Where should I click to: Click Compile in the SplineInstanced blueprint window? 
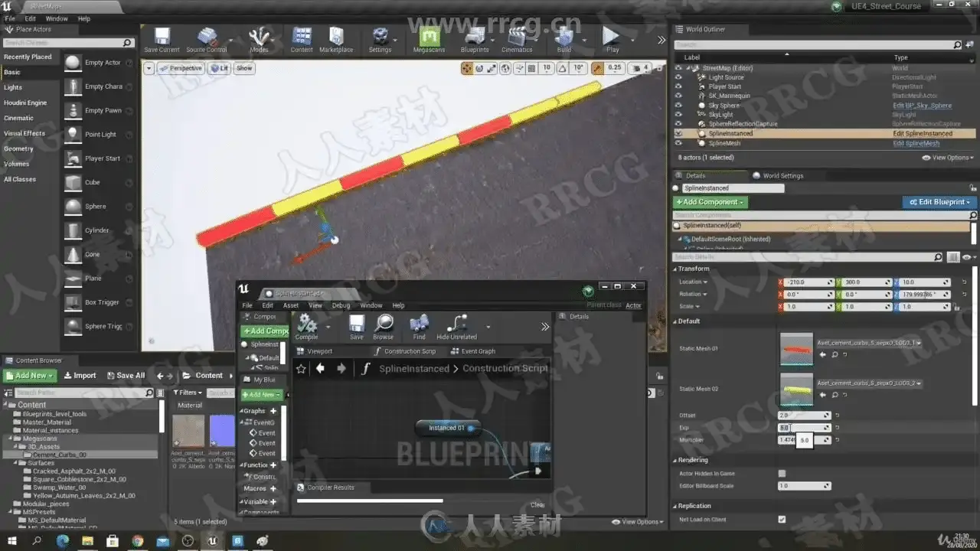coord(306,327)
